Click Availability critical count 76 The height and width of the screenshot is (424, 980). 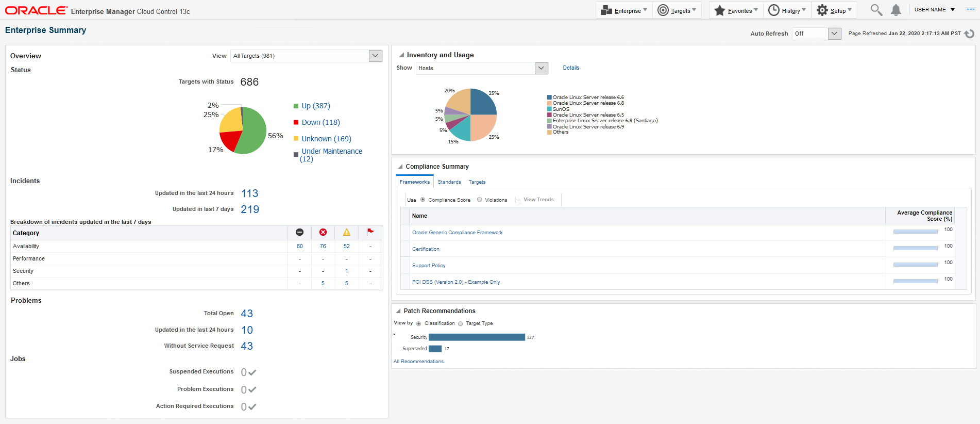(x=323, y=246)
